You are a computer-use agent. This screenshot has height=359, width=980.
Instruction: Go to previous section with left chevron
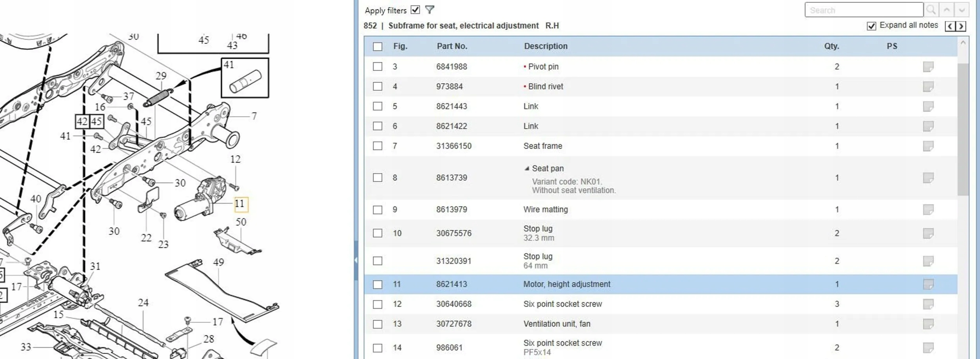pos(950,26)
